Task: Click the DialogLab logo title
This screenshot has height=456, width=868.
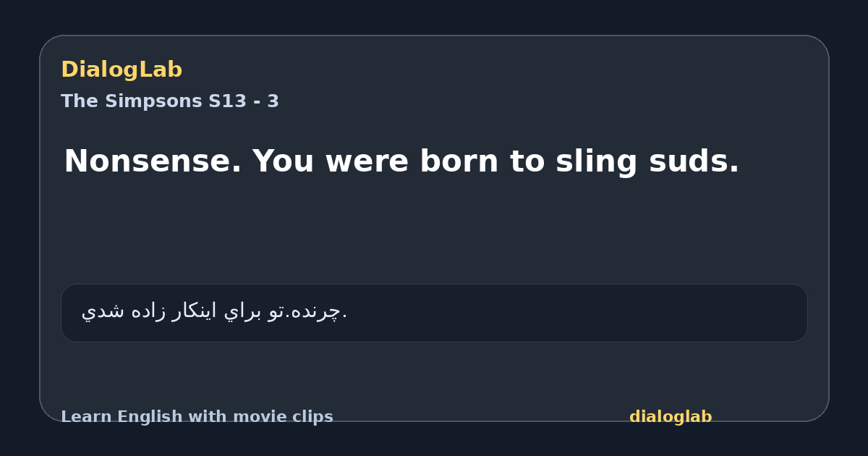Action: tap(122, 69)
